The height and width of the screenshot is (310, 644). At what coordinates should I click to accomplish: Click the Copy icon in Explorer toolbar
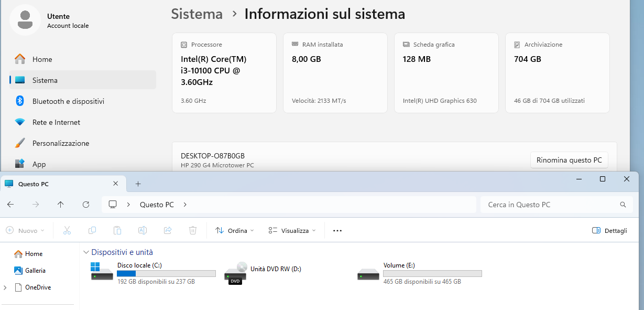coord(92,230)
